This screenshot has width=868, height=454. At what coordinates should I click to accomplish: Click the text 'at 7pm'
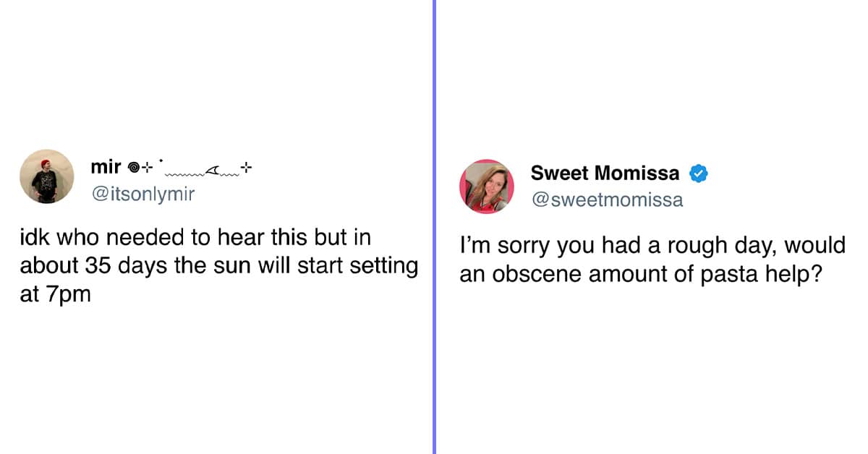point(55,295)
